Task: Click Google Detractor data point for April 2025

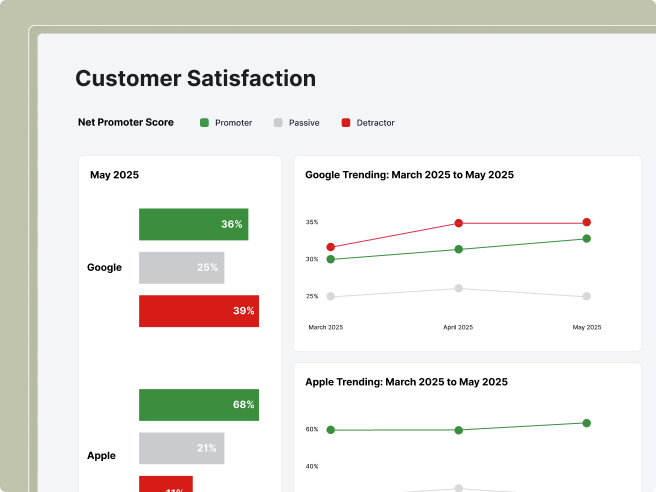Action: (x=459, y=223)
